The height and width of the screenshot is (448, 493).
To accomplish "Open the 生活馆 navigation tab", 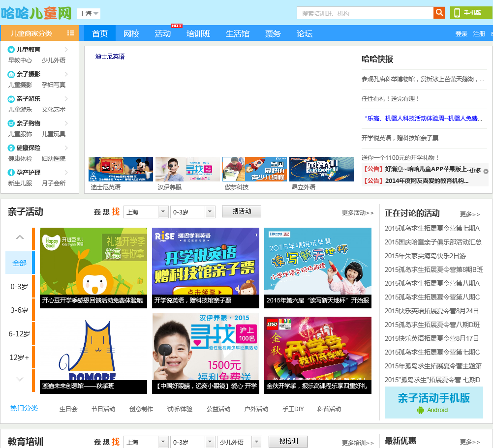I will tap(237, 33).
